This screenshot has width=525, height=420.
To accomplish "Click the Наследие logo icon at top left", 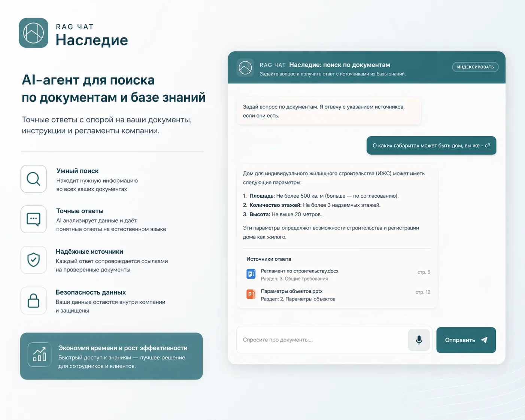I will (34, 33).
